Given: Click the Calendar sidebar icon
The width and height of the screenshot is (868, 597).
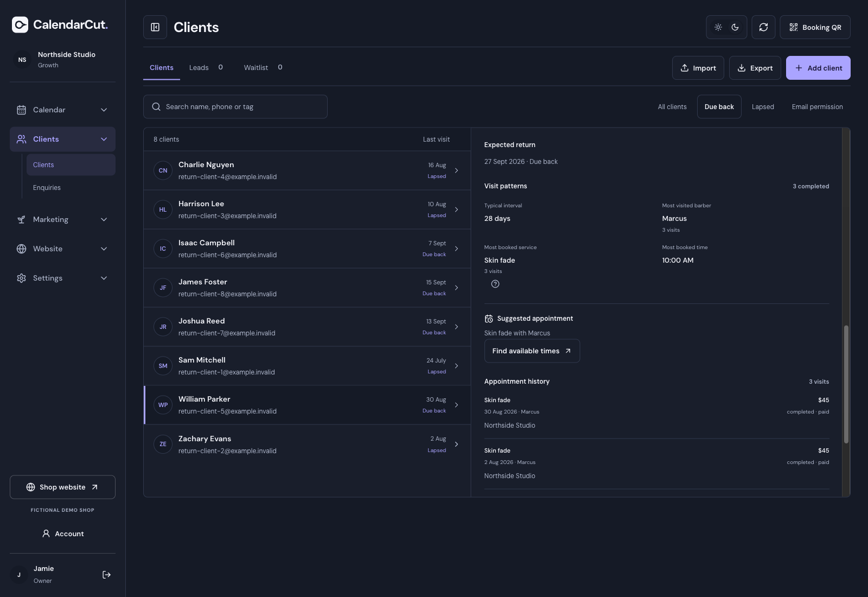Looking at the screenshot, I should tap(21, 110).
